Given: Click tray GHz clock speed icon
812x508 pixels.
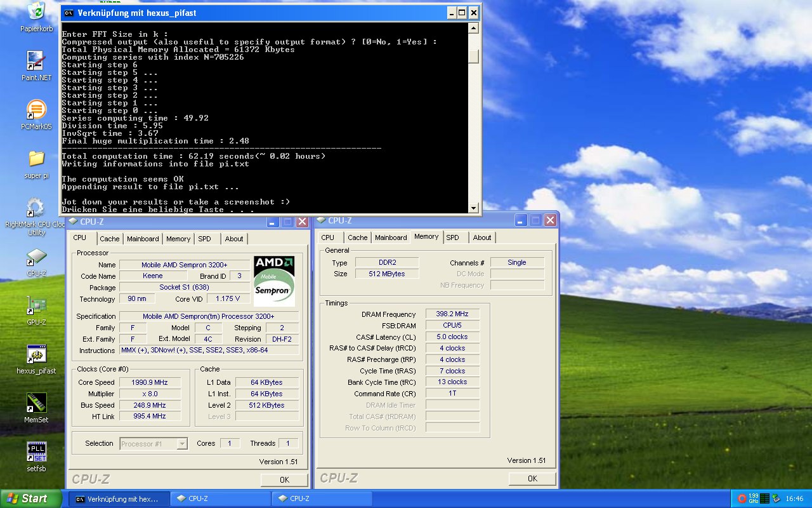Looking at the screenshot, I should pyautogui.click(x=754, y=498).
